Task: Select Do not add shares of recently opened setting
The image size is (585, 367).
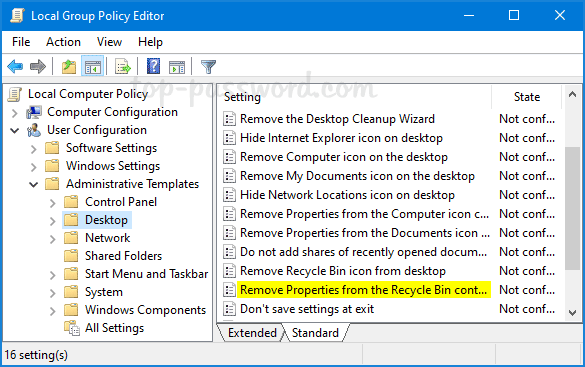Action: 363,252
